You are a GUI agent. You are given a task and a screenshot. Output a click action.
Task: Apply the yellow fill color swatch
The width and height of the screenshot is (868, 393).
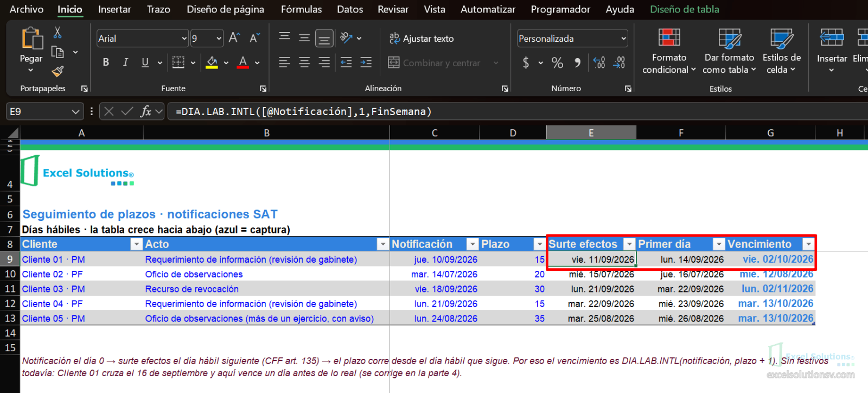tap(212, 62)
